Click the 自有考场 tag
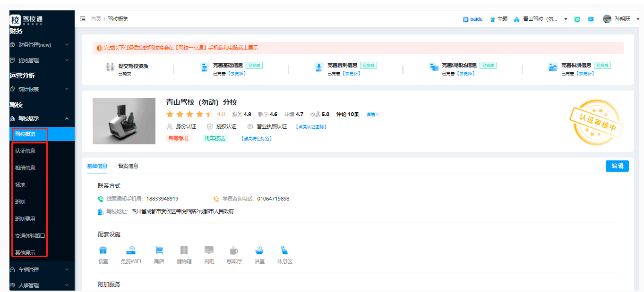Screen dimensions: 644x292 click(x=179, y=138)
